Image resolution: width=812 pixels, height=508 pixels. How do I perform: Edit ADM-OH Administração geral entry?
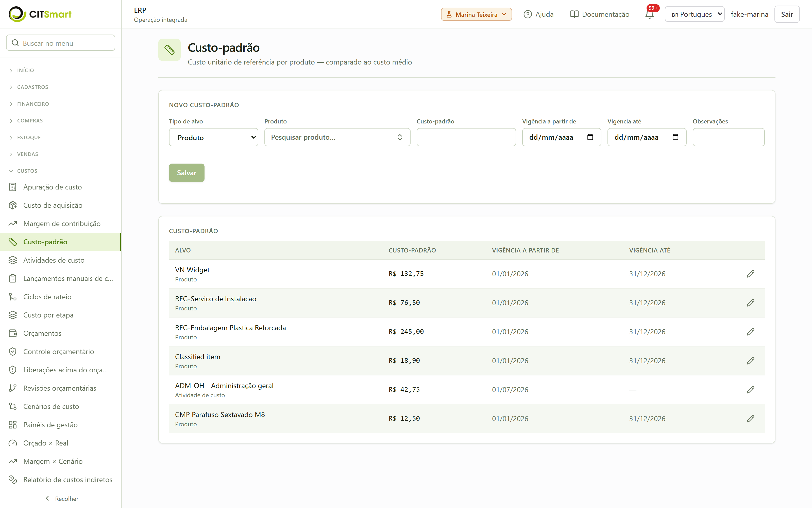[750, 389]
